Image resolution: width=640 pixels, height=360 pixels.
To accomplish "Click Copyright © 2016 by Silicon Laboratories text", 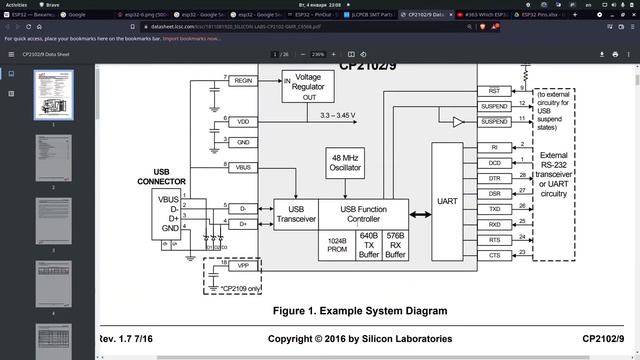I will tap(360, 339).
